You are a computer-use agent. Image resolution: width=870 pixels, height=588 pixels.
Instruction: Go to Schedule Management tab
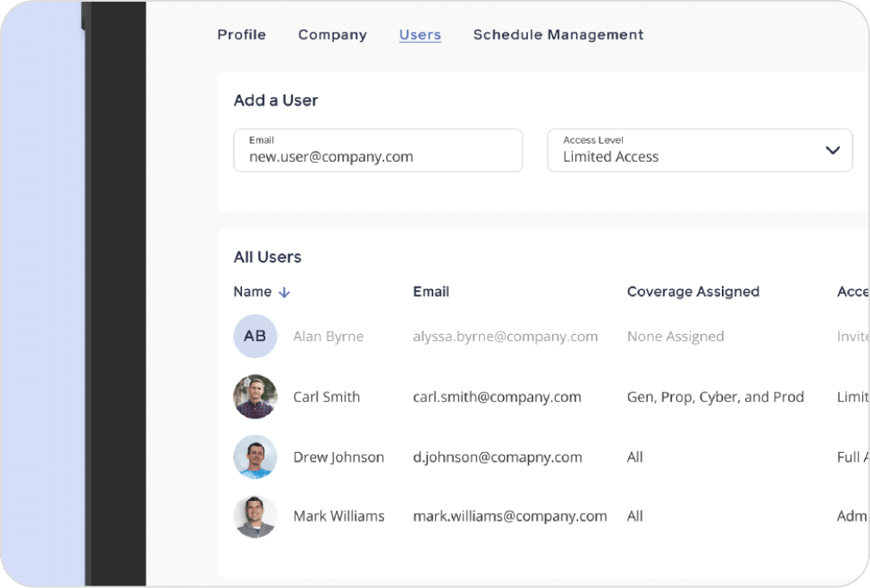(558, 35)
